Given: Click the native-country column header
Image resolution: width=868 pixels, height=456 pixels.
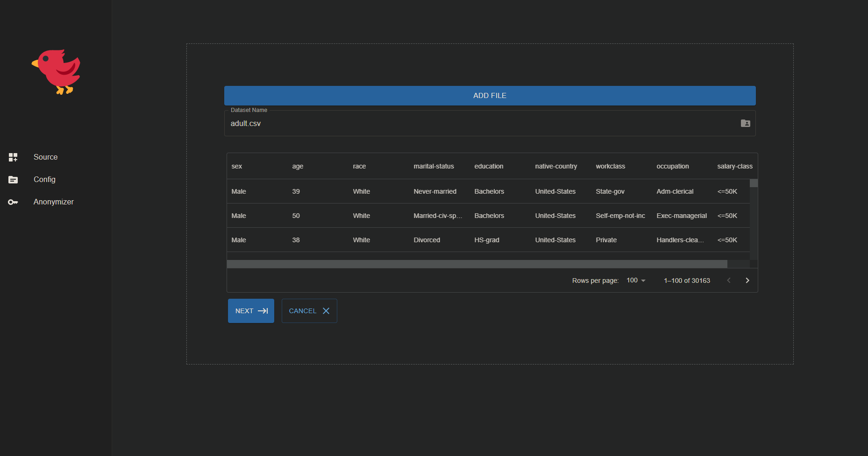Looking at the screenshot, I should point(556,167).
